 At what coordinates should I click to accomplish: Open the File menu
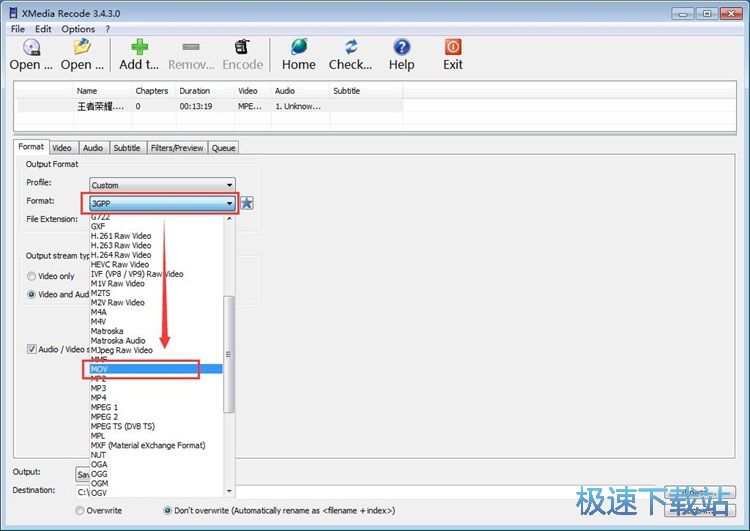[x=18, y=29]
